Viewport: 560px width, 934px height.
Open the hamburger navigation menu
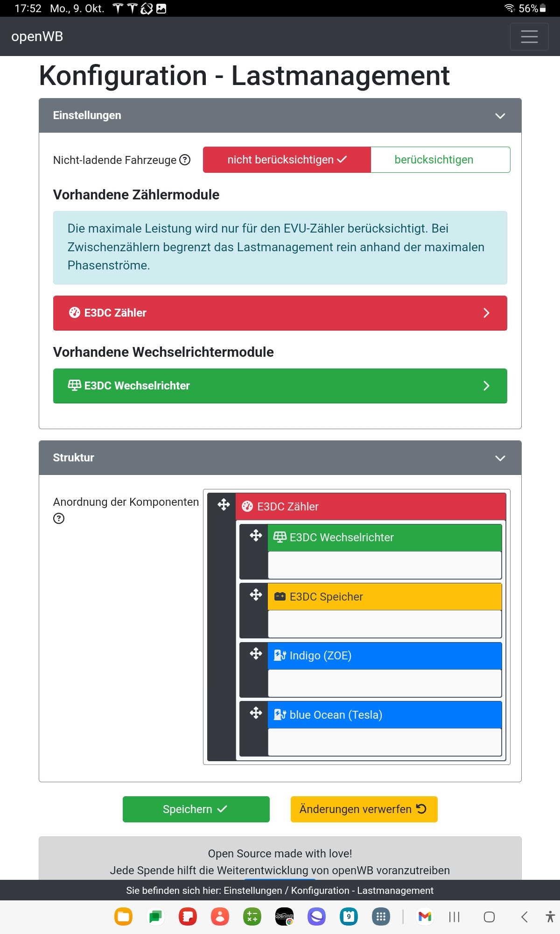529,36
